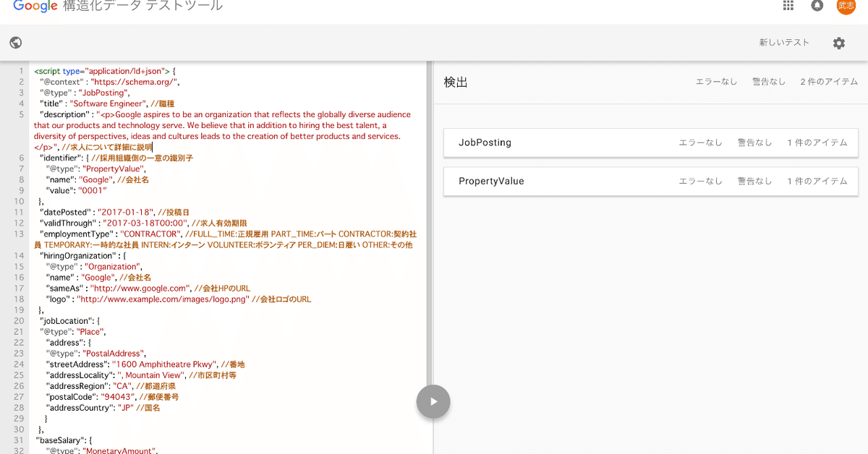Click 警告なし in the PropertyValue row
The height and width of the screenshot is (454, 868).
(x=754, y=181)
